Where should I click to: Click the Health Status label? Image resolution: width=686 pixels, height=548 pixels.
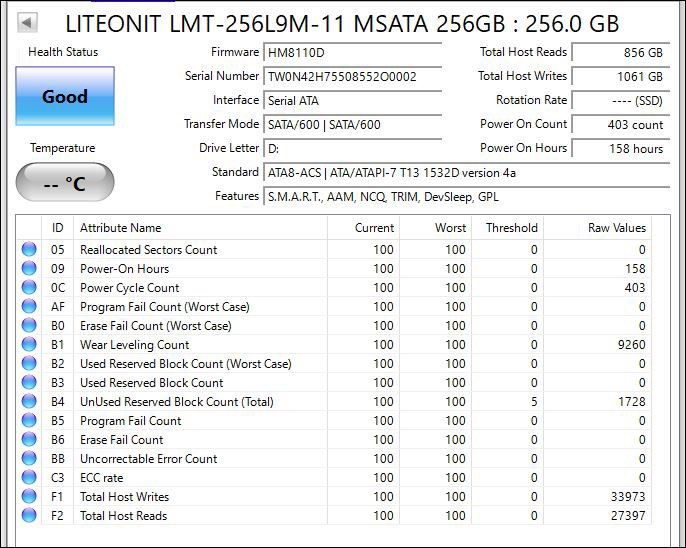pos(63,52)
